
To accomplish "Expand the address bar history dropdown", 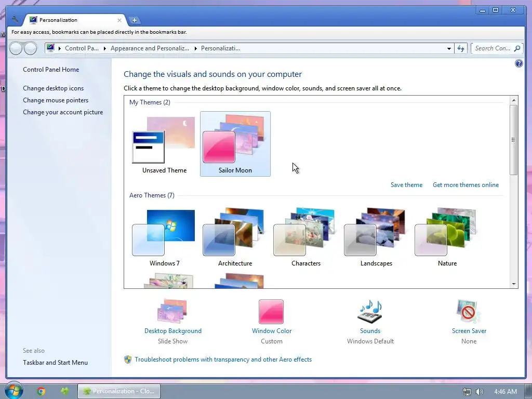I will [449, 48].
